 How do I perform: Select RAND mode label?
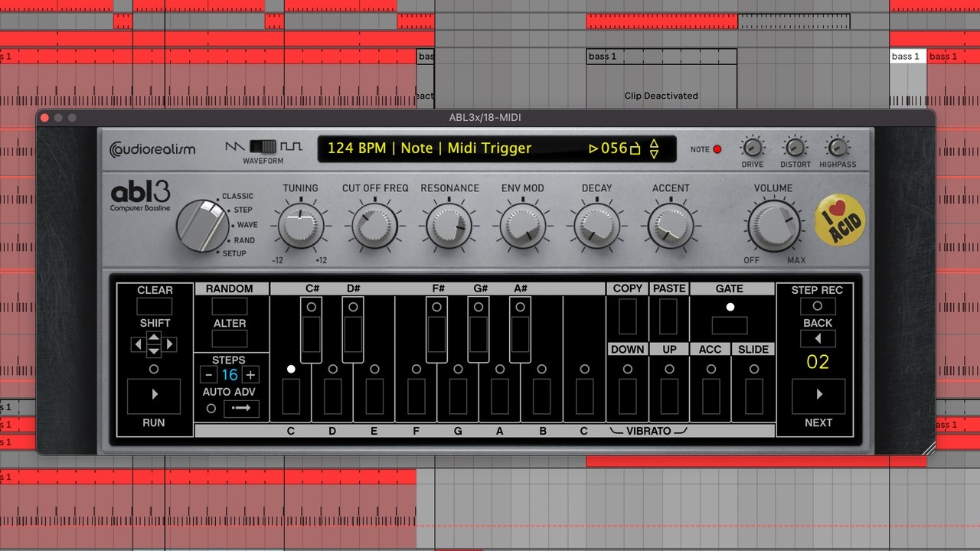tap(244, 240)
